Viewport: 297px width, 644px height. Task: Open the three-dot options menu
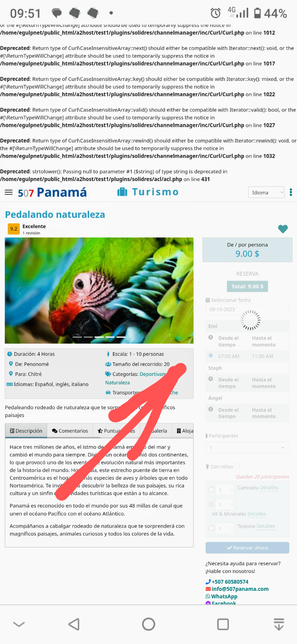click(291, 192)
